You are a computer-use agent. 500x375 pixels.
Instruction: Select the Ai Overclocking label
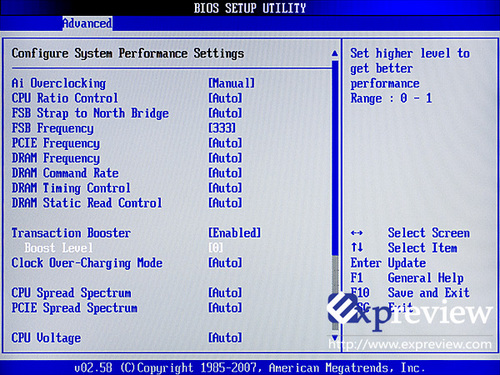point(59,83)
